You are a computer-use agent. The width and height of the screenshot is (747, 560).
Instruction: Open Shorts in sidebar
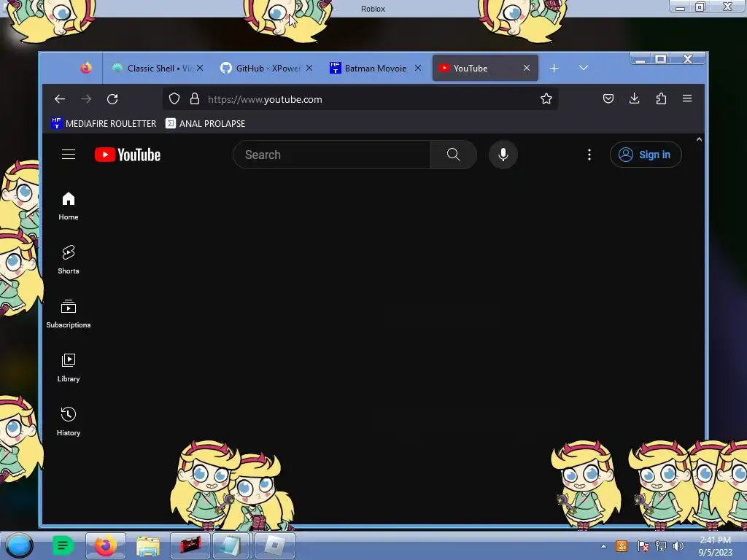pyautogui.click(x=69, y=260)
